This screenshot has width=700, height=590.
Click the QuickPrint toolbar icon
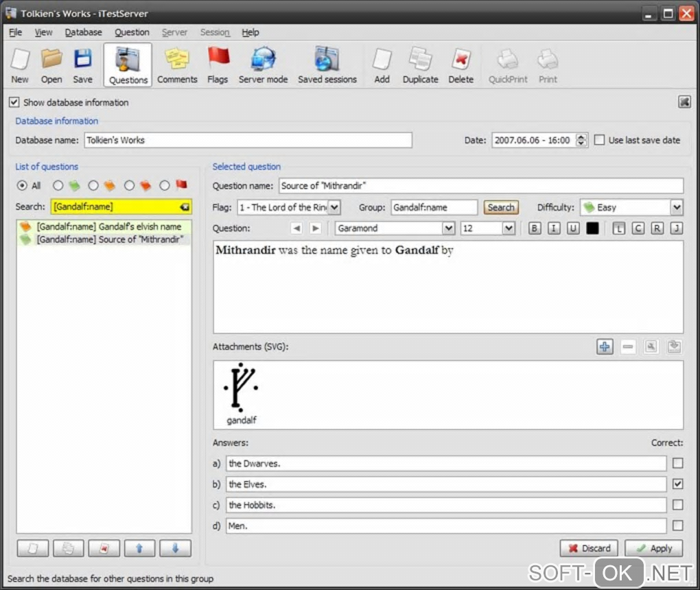[508, 66]
